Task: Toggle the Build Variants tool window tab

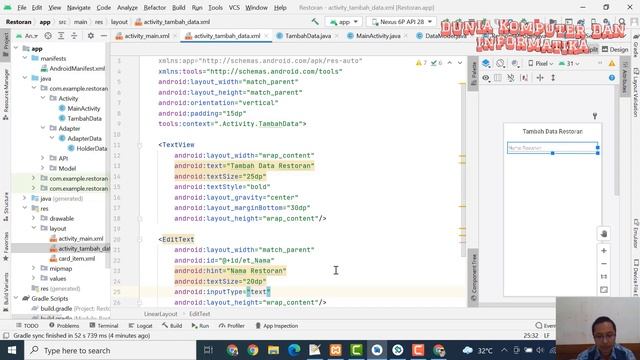Action: pyautogui.click(x=5, y=291)
